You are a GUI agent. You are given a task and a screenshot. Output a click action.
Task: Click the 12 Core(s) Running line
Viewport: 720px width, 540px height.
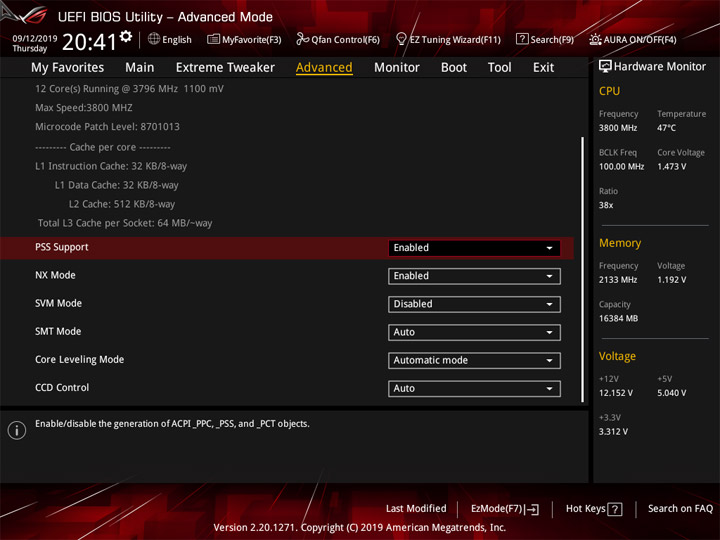coord(129,89)
